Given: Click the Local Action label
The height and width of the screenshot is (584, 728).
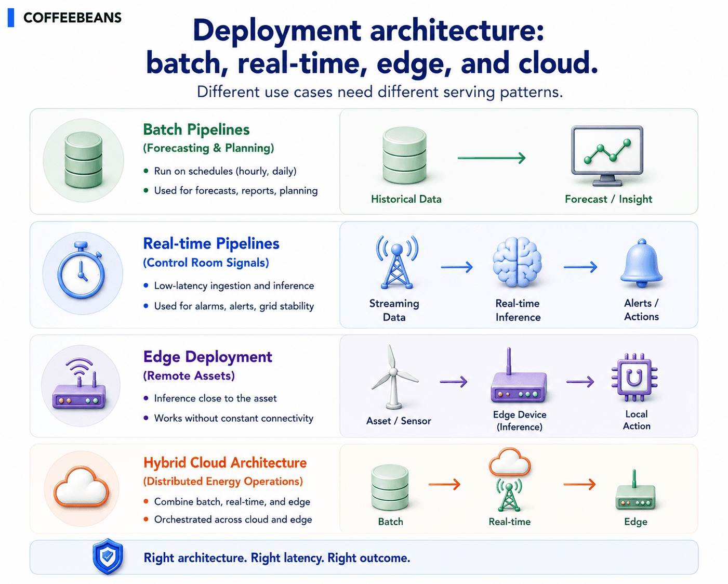Looking at the screenshot, I should 637,420.
